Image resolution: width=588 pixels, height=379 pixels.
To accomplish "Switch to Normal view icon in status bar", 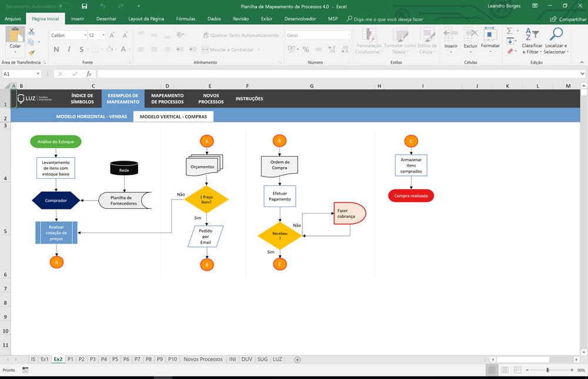I will pyautogui.click(x=492, y=370).
